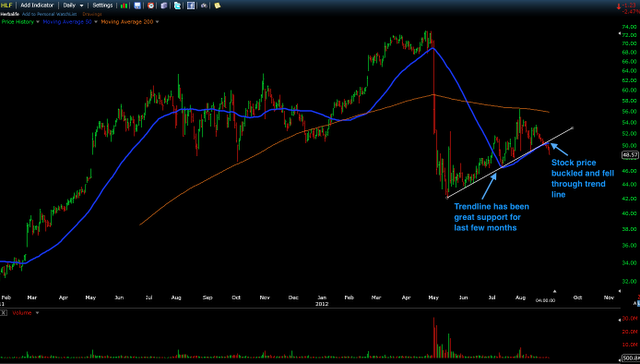Expand the Moving Average 200 dropdown arrow
The image size is (640, 364).
157,22
